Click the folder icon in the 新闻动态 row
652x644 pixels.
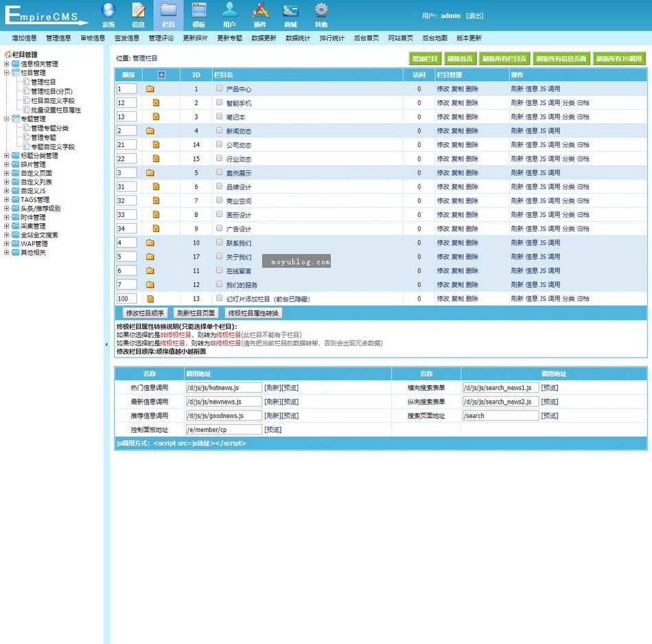(150, 131)
